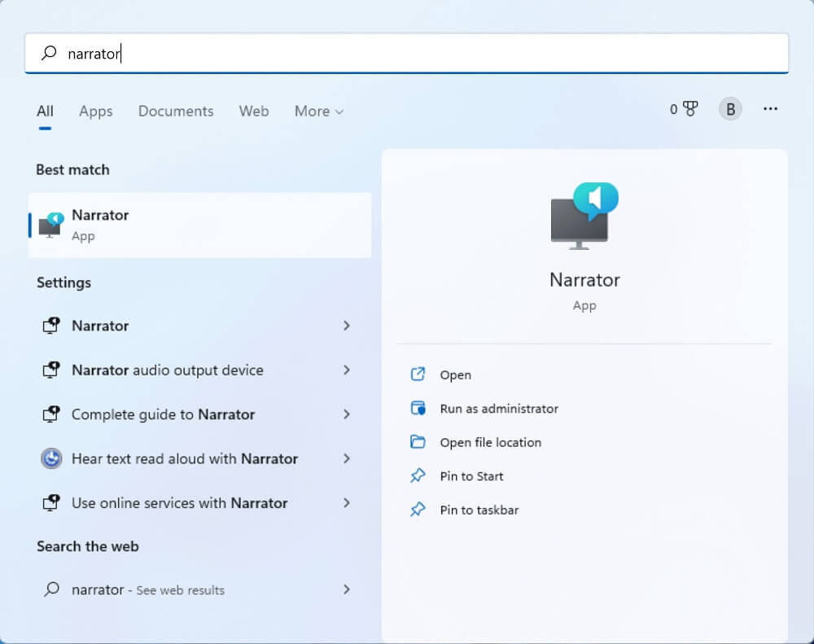Click the globe icon beside Hear text read aloud
Image resolution: width=814 pixels, height=644 pixels.
pos(51,458)
